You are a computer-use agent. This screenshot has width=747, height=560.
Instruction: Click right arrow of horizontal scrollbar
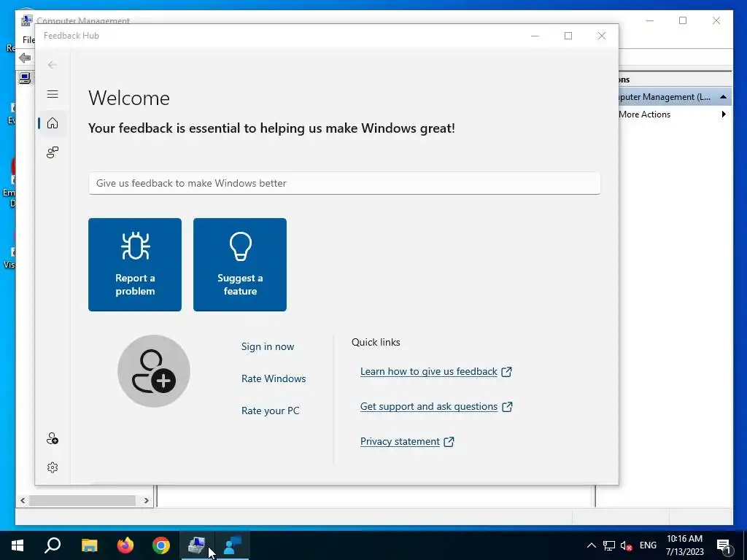(146, 500)
